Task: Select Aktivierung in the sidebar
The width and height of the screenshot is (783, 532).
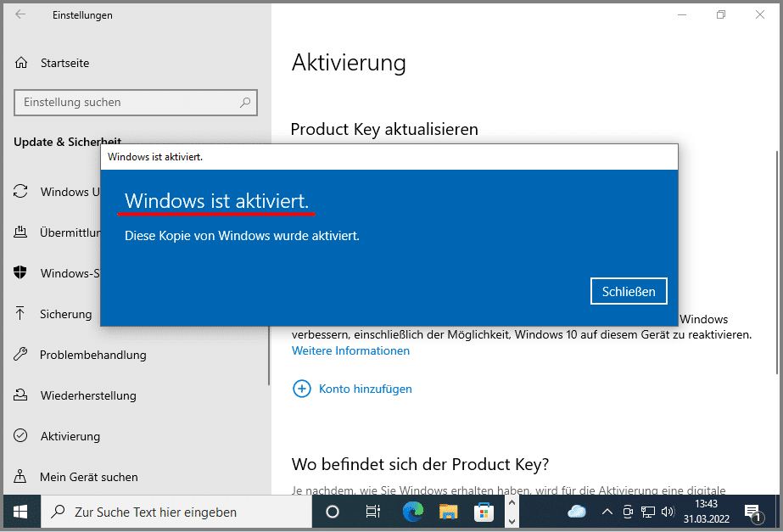Action: (70, 436)
